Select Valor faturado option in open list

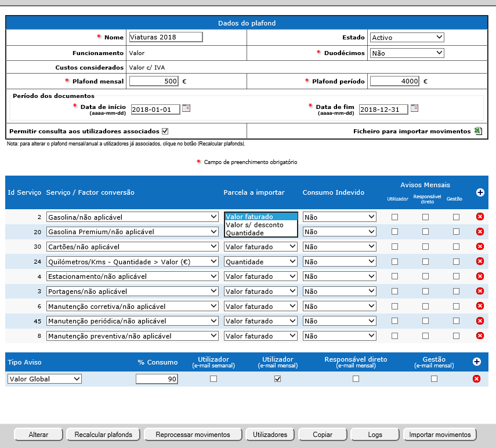tap(261, 217)
